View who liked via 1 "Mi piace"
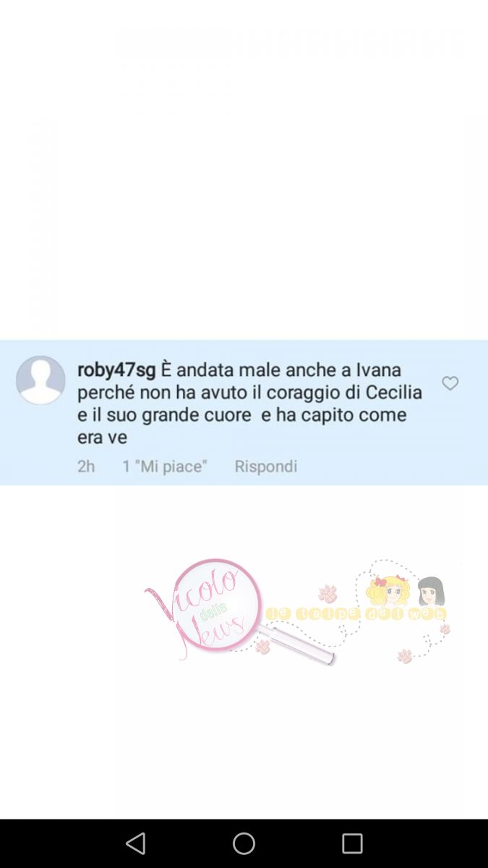488x868 pixels. (165, 467)
